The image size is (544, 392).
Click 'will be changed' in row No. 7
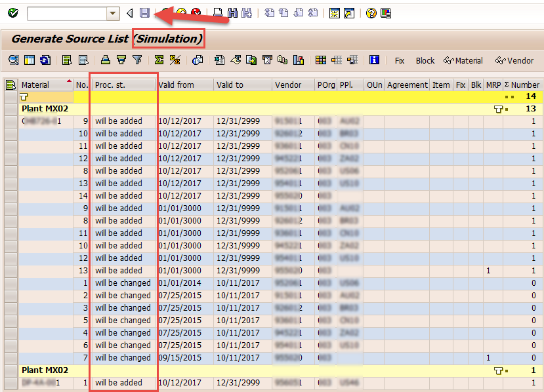[123, 358]
